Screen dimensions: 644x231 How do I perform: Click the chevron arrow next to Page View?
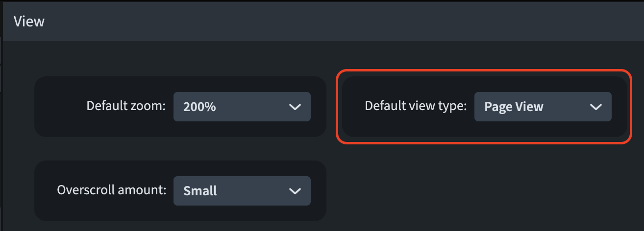click(x=595, y=107)
